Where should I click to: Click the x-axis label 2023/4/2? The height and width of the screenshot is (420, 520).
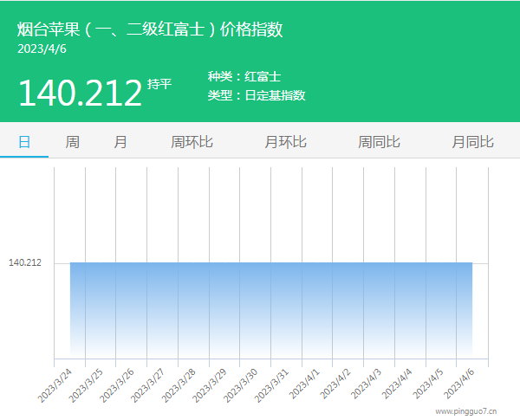point(335,384)
